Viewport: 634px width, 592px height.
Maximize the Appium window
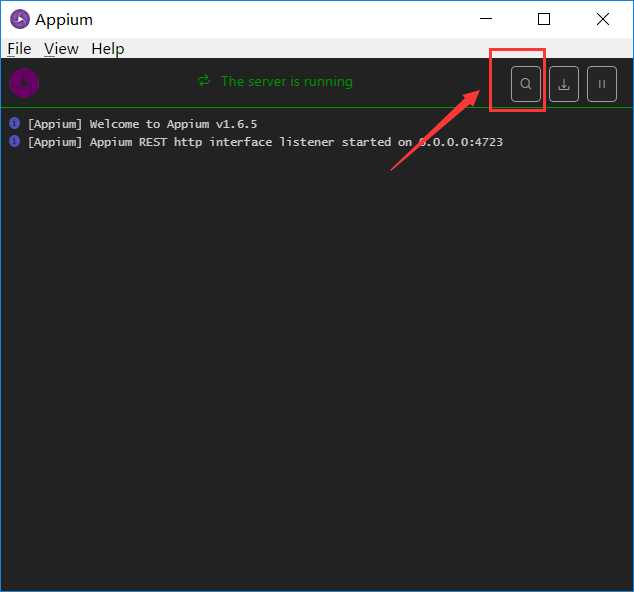(x=544, y=19)
